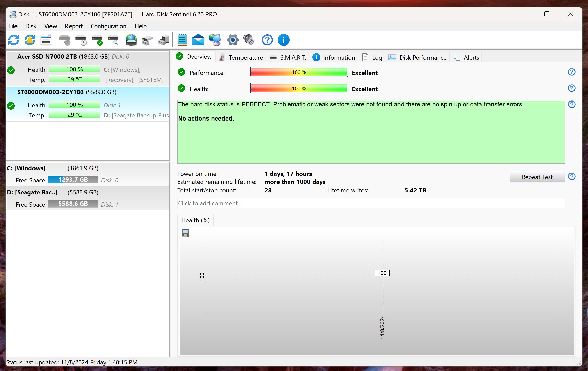
Task: Open the Report menu
Action: click(74, 26)
